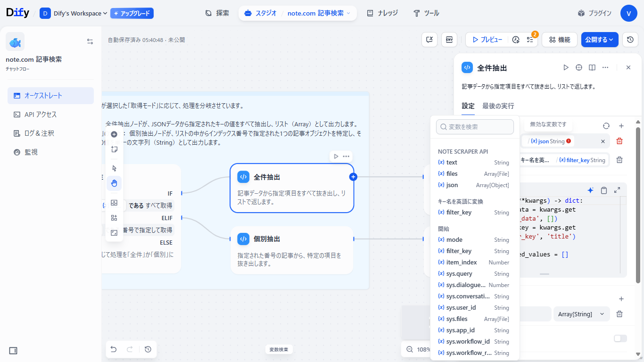Open the checklist with badge 2
This screenshot has height=362, width=644.
[x=530, y=40]
